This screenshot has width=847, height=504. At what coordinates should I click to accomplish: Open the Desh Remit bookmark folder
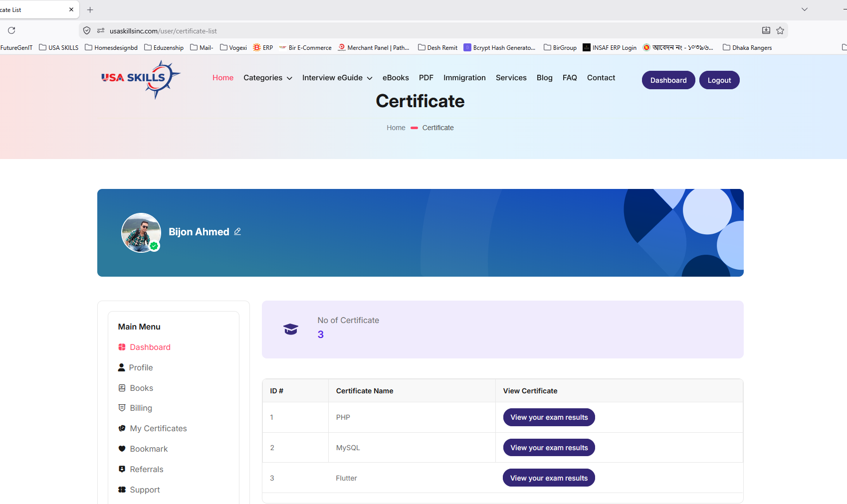pos(438,47)
